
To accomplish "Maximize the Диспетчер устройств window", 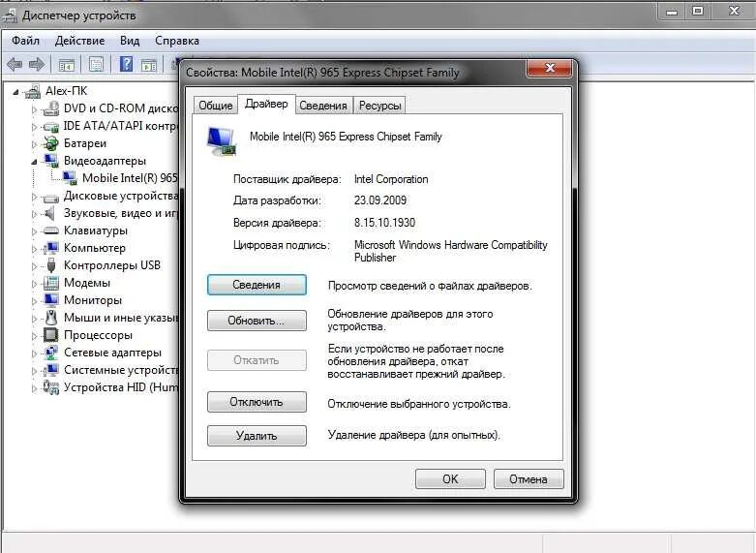I will 698,11.
